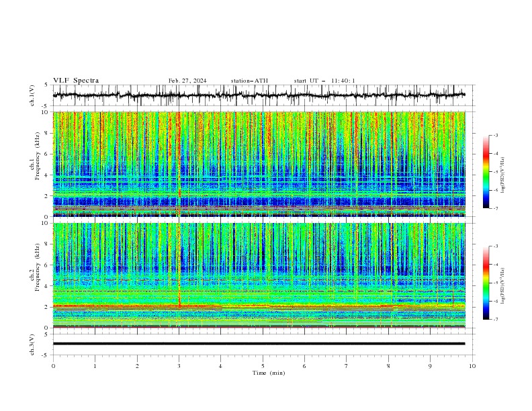Click time axis tick label "1"

[95, 366]
